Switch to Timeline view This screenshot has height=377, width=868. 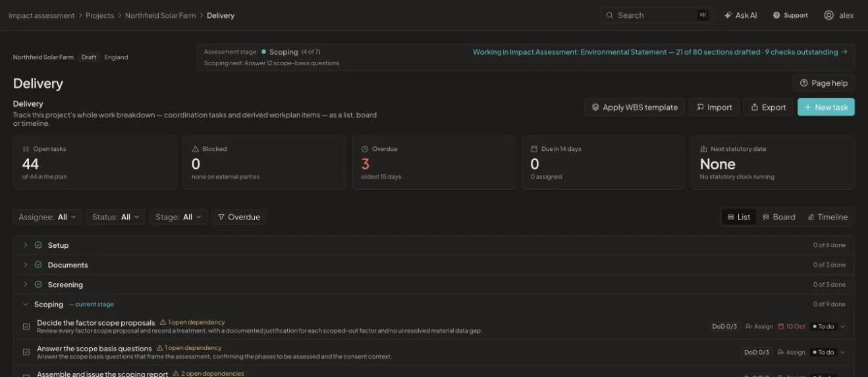click(827, 217)
